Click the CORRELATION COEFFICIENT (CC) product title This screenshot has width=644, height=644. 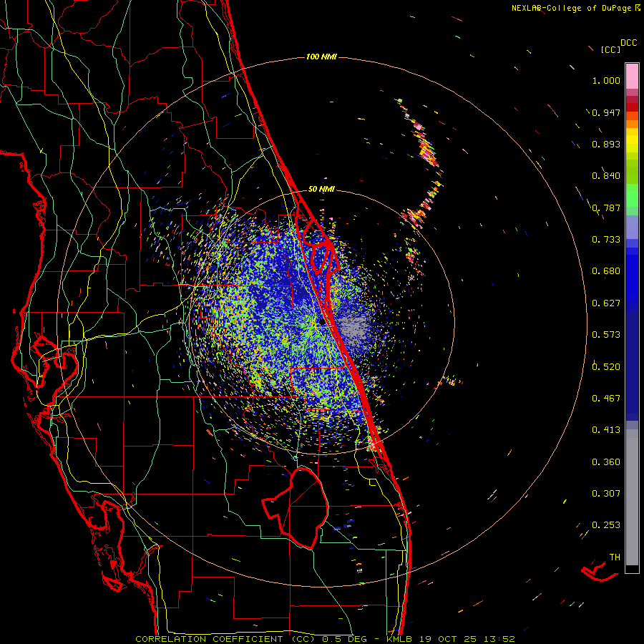225,639
